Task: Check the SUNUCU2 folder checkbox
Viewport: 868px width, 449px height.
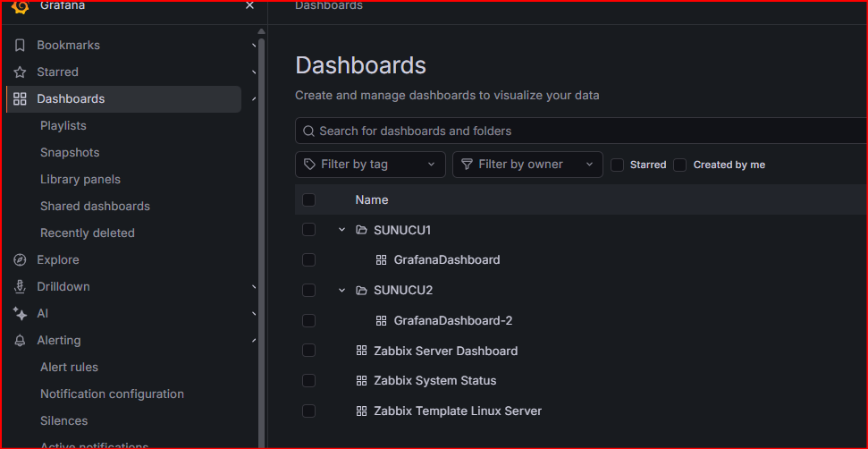Action: pyautogui.click(x=309, y=290)
